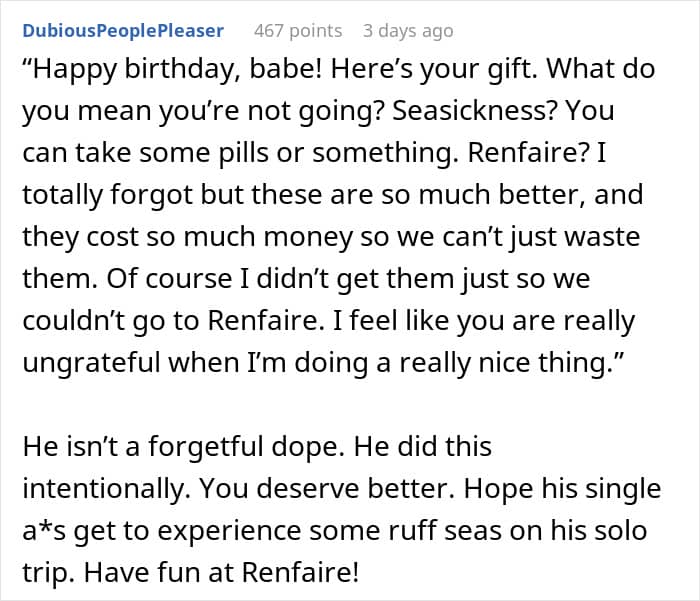The height and width of the screenshot is (601, 700).
Task: Open the 3 days ago timestamp permalink
Action: (x=408, y=31)
